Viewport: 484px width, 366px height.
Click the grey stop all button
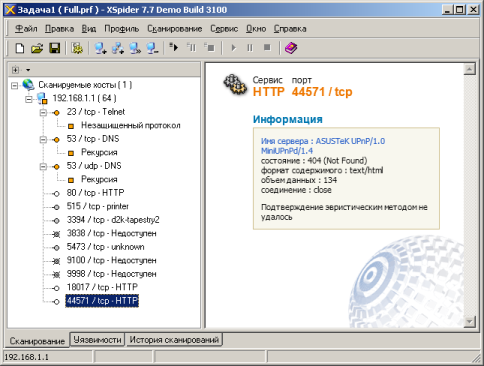pyautogui.click(x=267, y=48)
